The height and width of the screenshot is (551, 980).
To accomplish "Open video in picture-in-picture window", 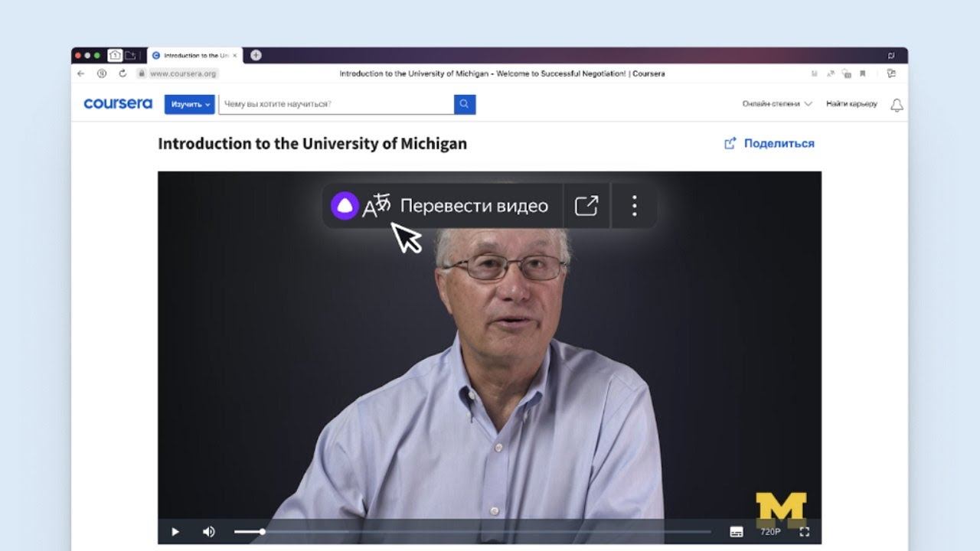I will (x=586, y=206).
